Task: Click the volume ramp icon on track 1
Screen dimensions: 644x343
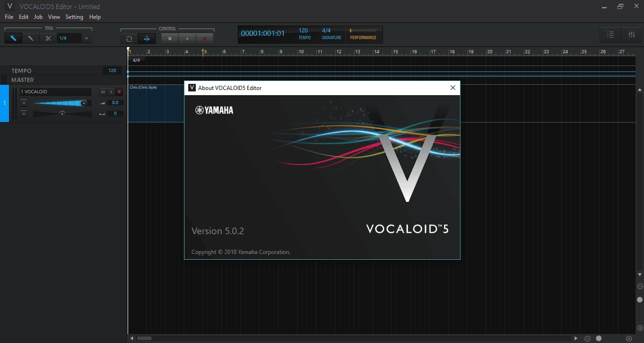Action: (102, 103)
